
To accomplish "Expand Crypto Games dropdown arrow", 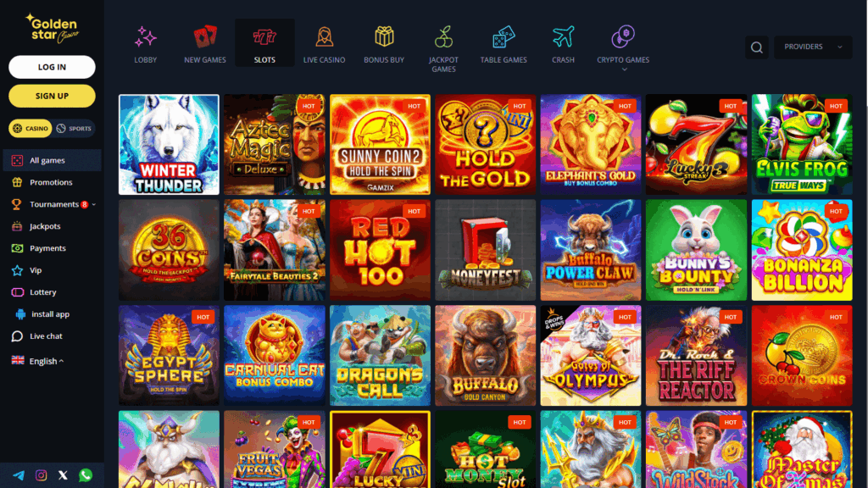I will [624, 69].
